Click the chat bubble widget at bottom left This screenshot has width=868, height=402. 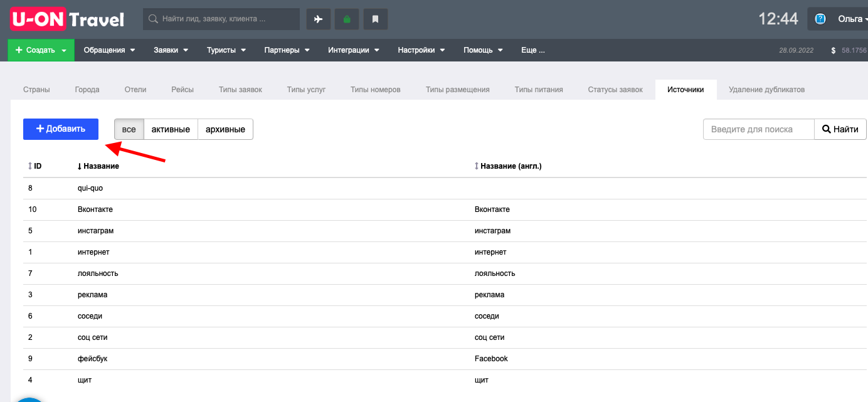click(x=29, y=398)
